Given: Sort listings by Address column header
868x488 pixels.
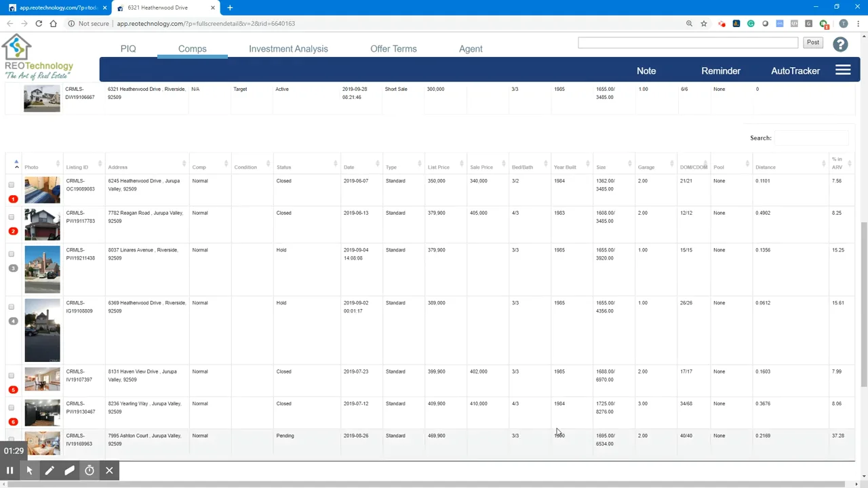Looking at the screenshot, I should point(117,167).
